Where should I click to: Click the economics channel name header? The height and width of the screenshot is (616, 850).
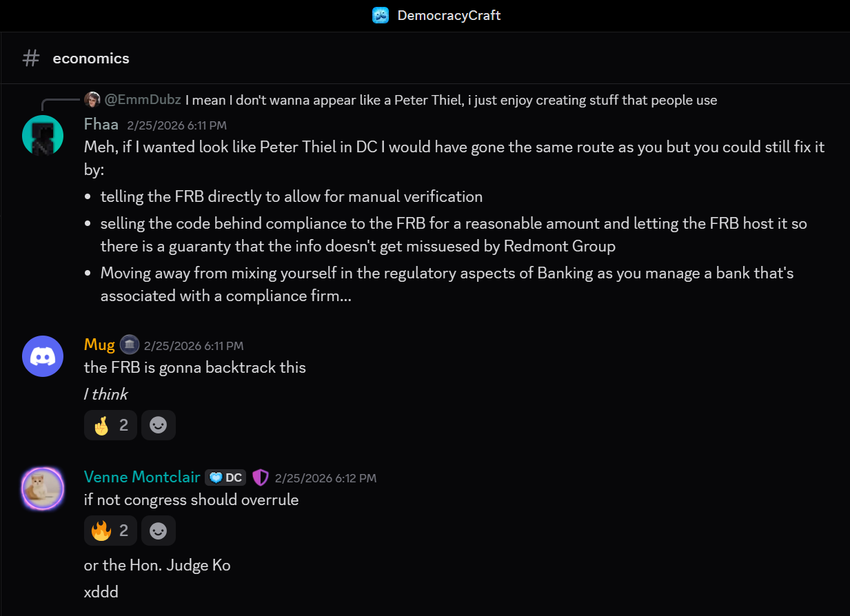point(91,59)
